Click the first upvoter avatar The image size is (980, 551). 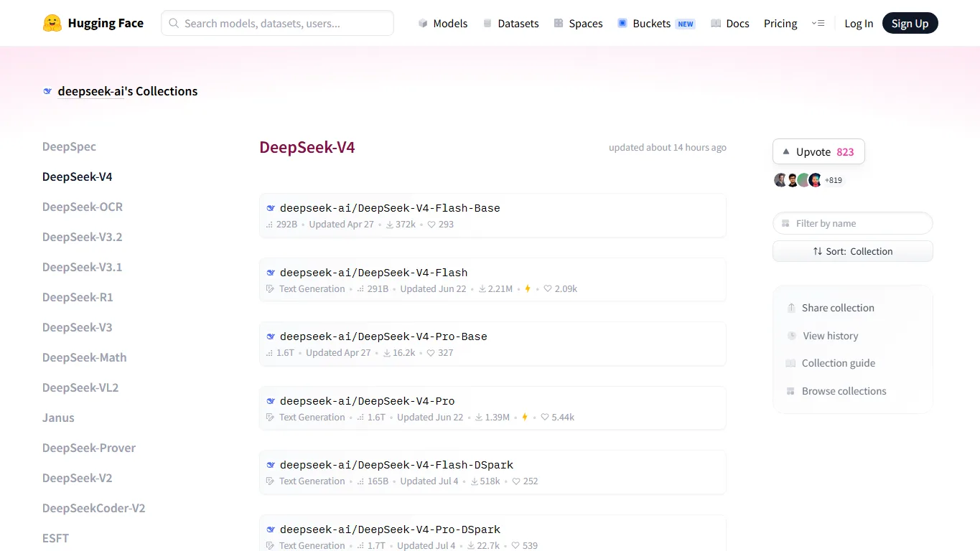pyautogui.click(x=780, y=180)
